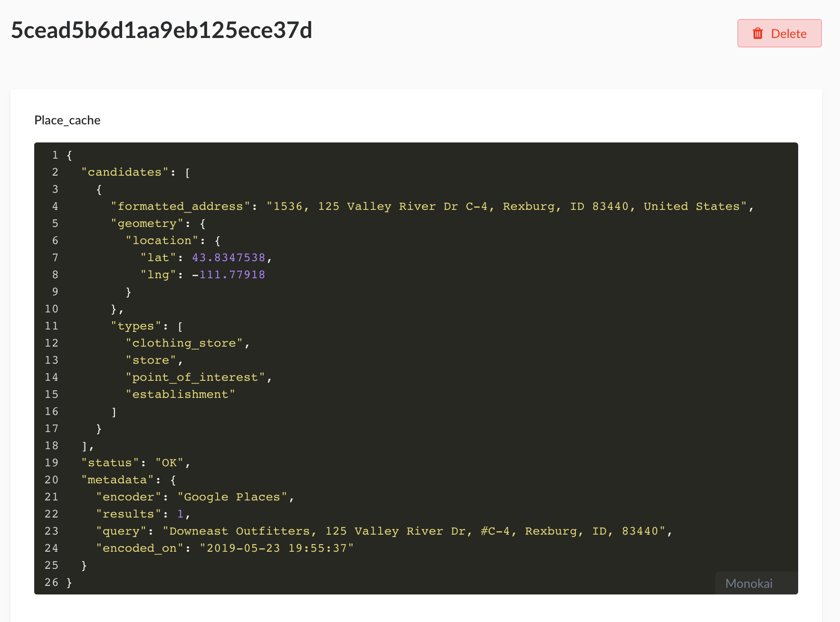This screenshot has width=840, height=622.
Task: Click the Place_cache field label
Action: 67,120
